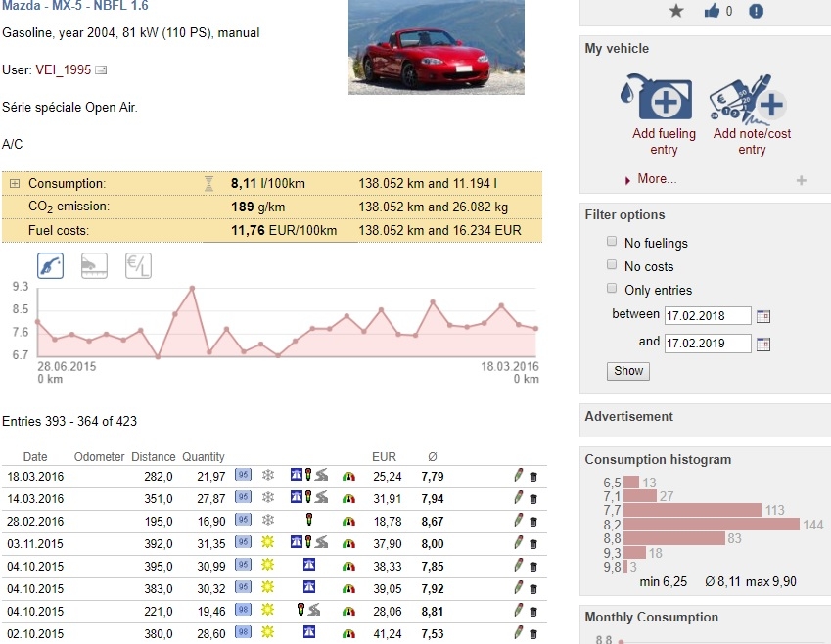Expand the Consumption row with the plus box

(x=15, y=183)
